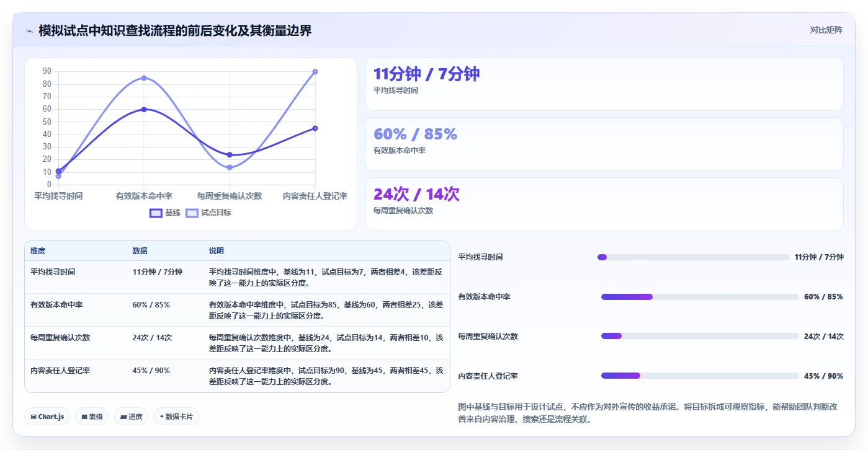The height and width of the screenshot is (450, 868).
Task: Click the 试点目标 point at 内容责任人登记率 (90)
Action: coord(315,72)
